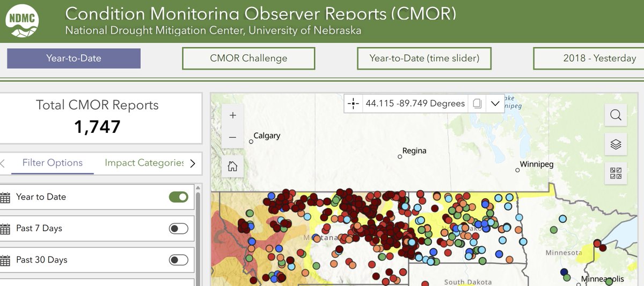Enable Past 7 Days filter
Screen dimensions: 644x286
179,228
